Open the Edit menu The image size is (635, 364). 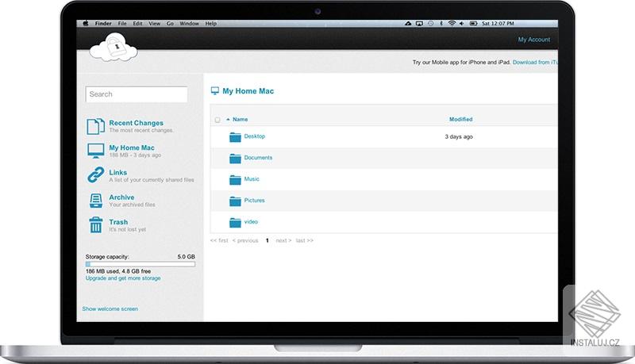coord(137,24)
